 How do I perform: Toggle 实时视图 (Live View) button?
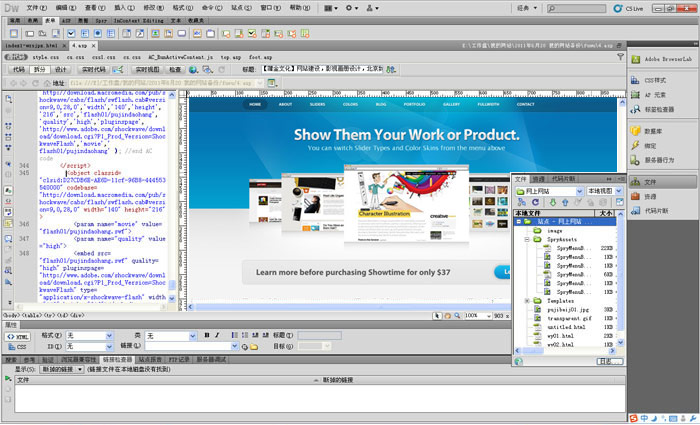[x=147, y=70]
